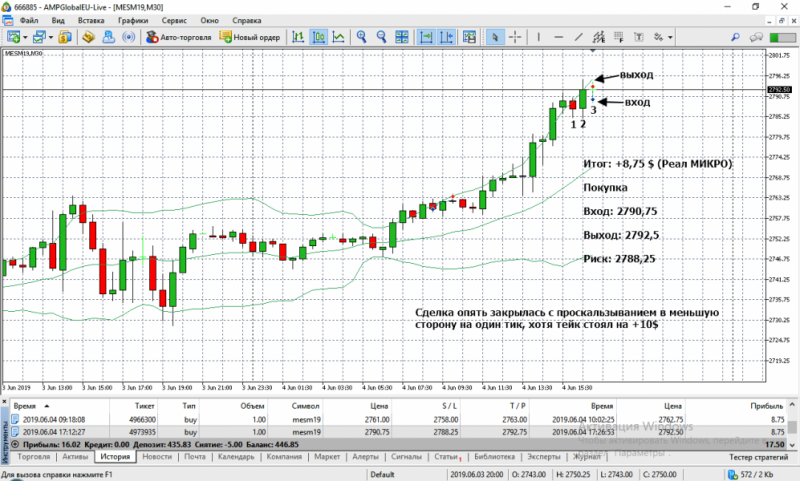Toggle the Market Watch window icon
800x481 pixels.
coord(65,37)
